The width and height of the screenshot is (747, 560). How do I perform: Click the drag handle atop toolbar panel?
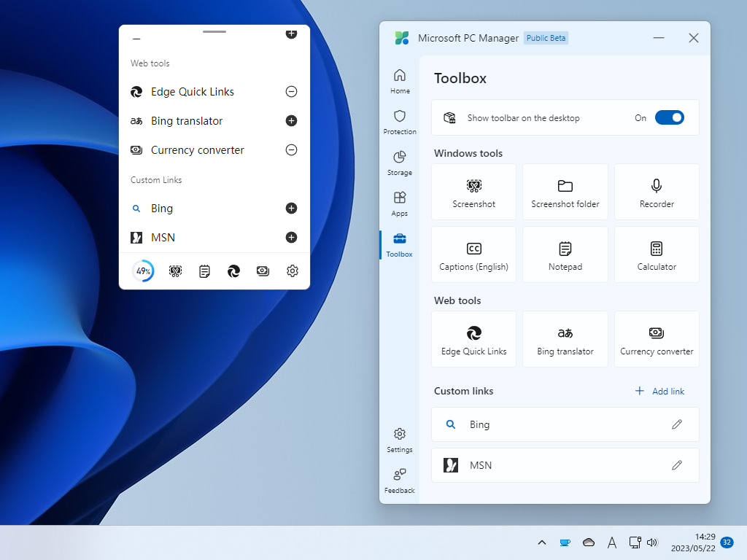click(214, 31)
